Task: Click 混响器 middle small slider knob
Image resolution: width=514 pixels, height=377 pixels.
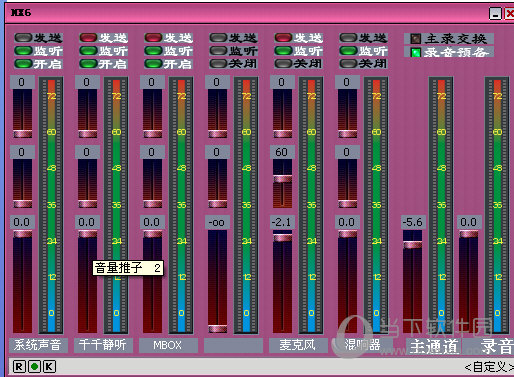Action: pyautogui.click(x=348, y=204)
